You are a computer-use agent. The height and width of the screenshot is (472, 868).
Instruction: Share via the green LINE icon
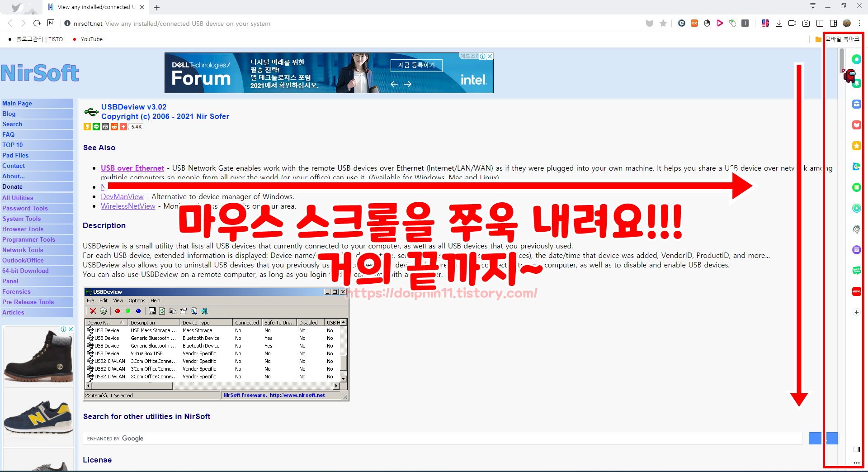tap(96, 127)
